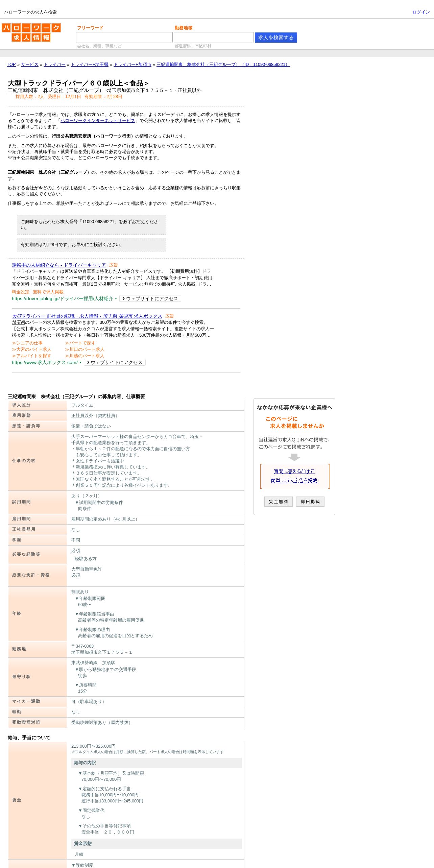Click the 即日掲載 button
The image size is (434, 868).
coord(310,502)
